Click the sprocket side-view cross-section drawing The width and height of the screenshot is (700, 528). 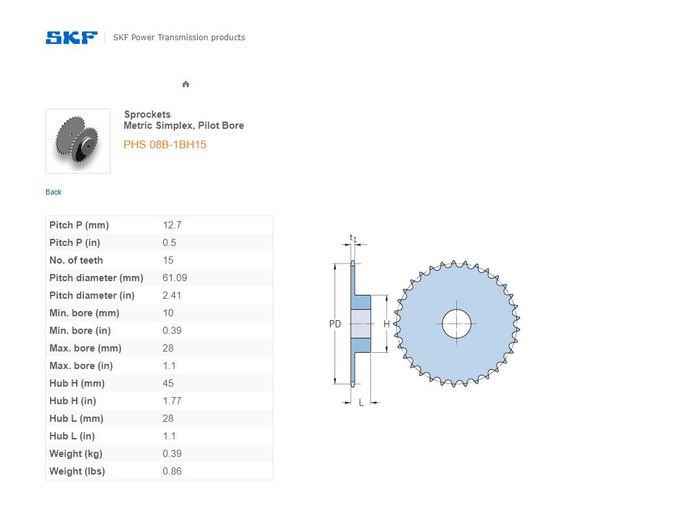(x=359, y=323)
